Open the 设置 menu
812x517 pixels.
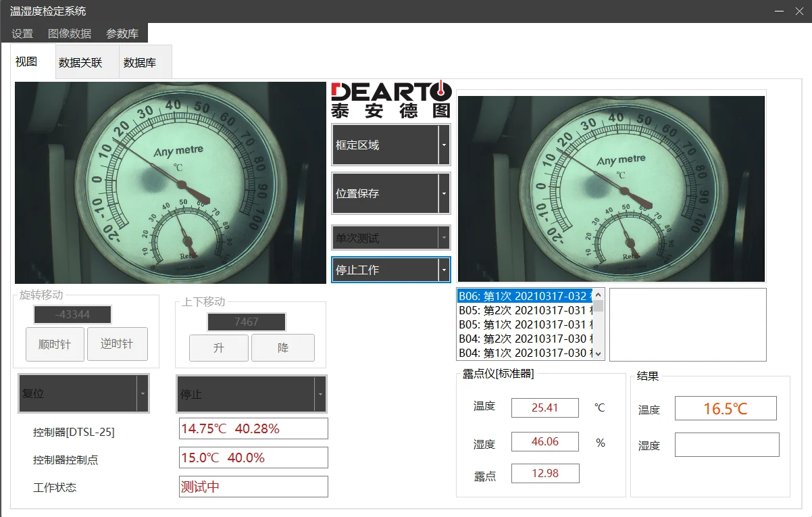click(x=22, y=34)
